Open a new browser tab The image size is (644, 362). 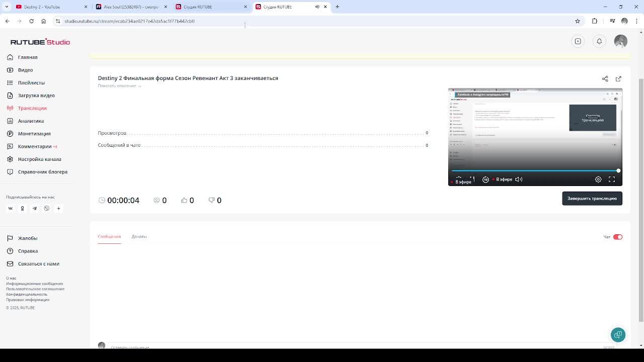tap(337, 7)
